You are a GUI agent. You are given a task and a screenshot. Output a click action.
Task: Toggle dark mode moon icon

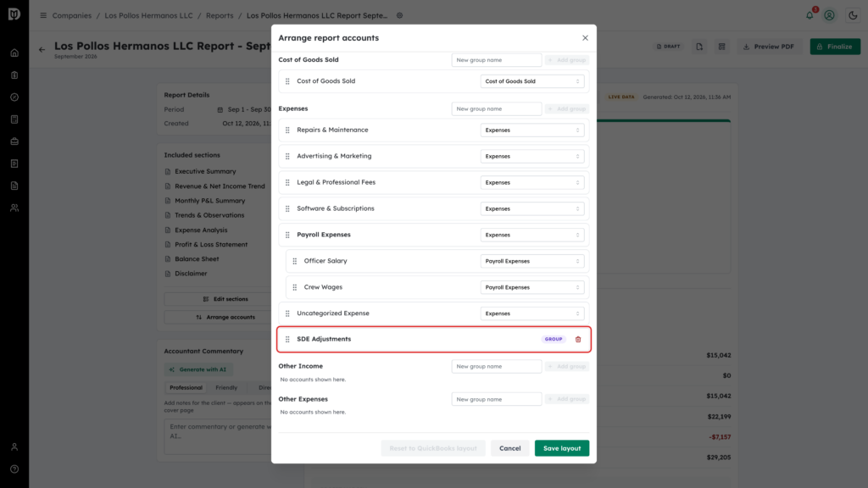[853, 15]
